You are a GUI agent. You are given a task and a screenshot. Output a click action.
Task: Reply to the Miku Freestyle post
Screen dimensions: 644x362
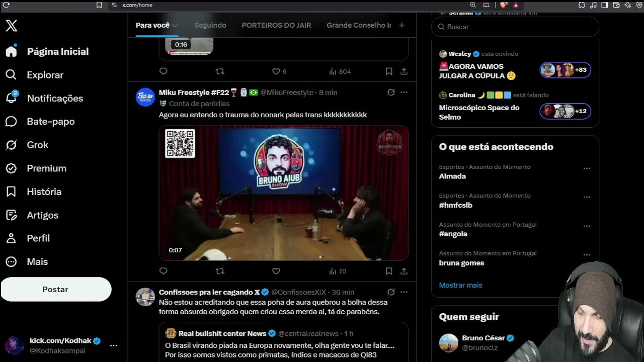tap(163, 271)
